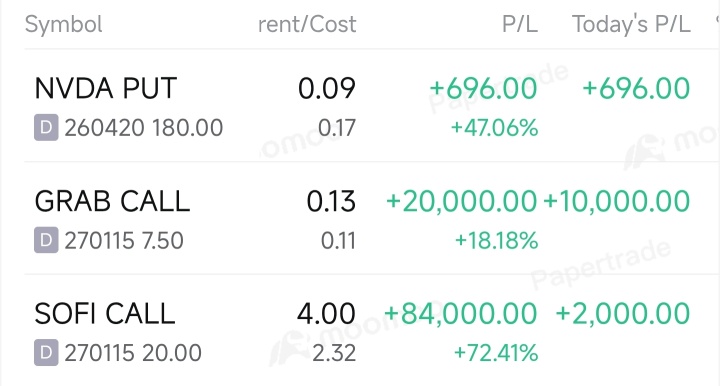Screen dimensions: 720x386
Task: Click the D badge beside GRAB CALL contract
Action: click(46, 240)
